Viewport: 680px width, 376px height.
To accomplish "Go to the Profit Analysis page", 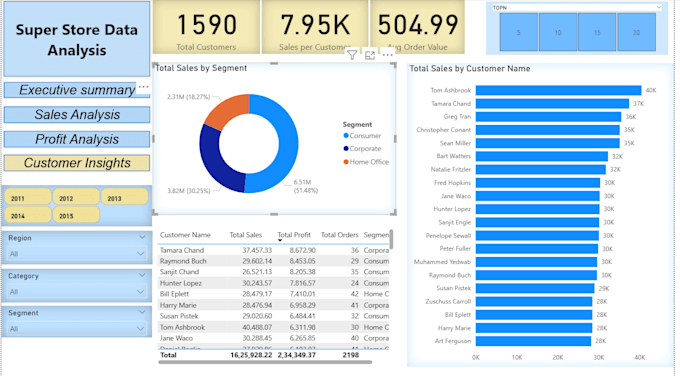I will point(77,139).
